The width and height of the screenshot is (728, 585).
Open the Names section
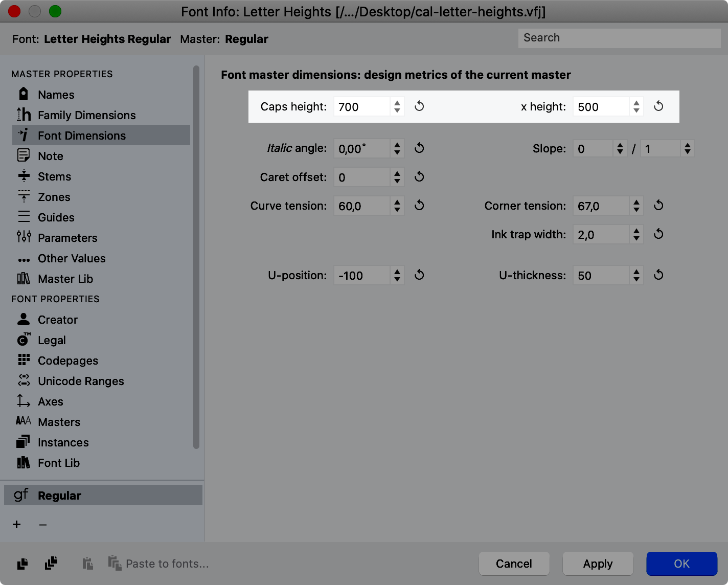pos(101,95)
